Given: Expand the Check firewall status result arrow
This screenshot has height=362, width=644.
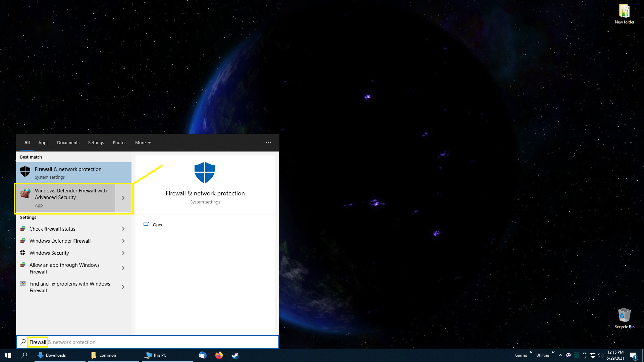Looking at the screenshot, I should [x=123, y=229].
